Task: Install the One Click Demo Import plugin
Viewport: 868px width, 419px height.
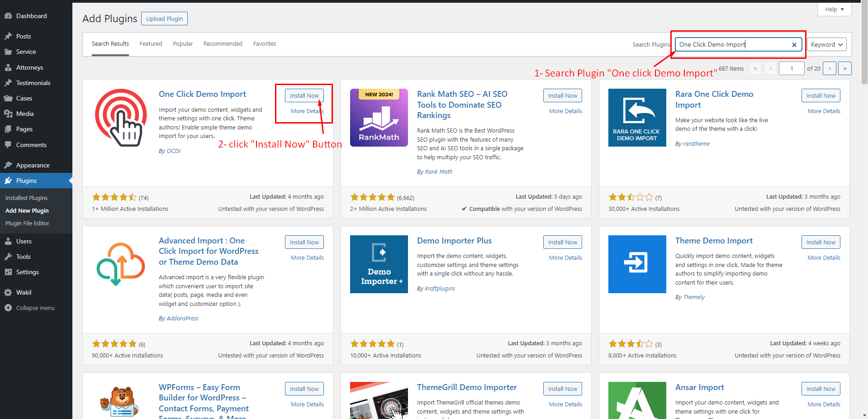Action: pos(304,95)
